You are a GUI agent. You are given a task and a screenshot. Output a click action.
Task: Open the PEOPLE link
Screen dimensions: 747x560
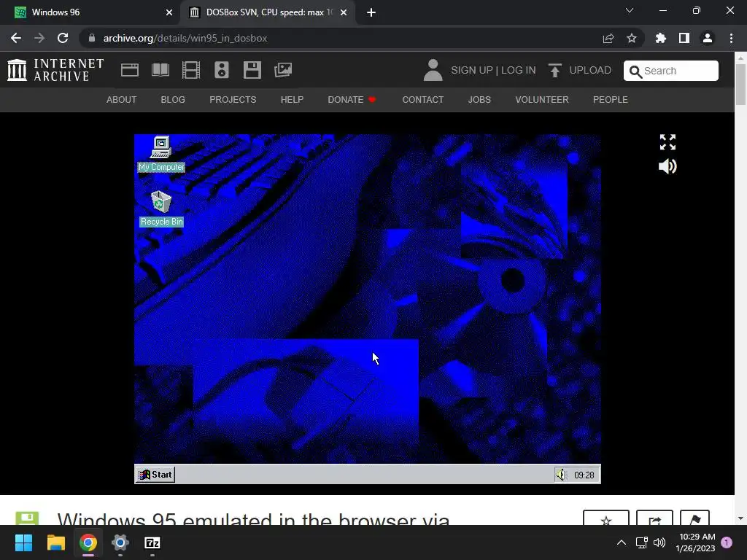pyautogui.click(x=611, y=99)
